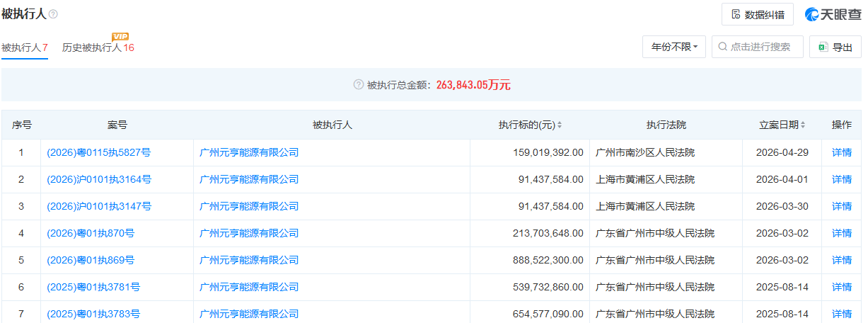
Task: Open 广州元亨能源有限公司 in row 3
Action: click(x=249, y=206)
